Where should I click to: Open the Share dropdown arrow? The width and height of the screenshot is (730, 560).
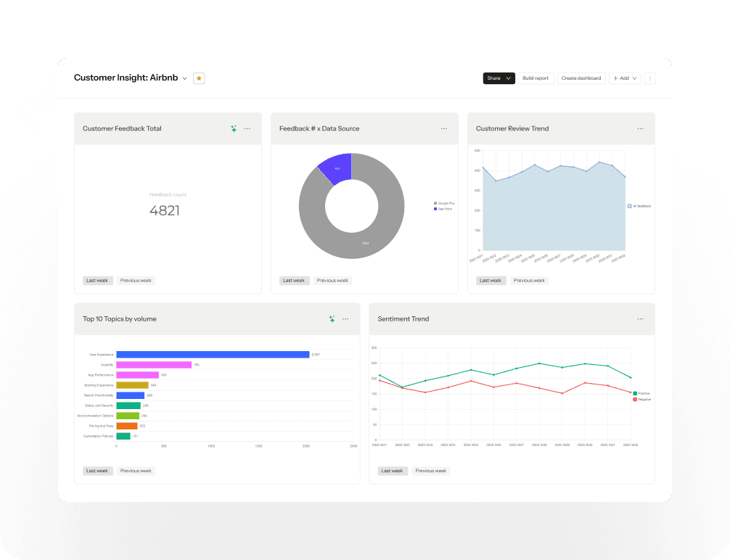click(x=509, y=78)
